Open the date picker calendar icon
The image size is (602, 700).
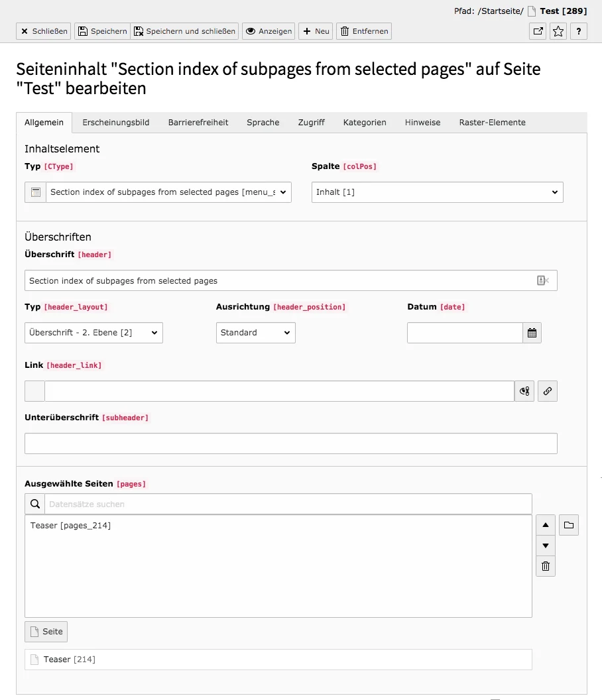(x=532, y=333)
